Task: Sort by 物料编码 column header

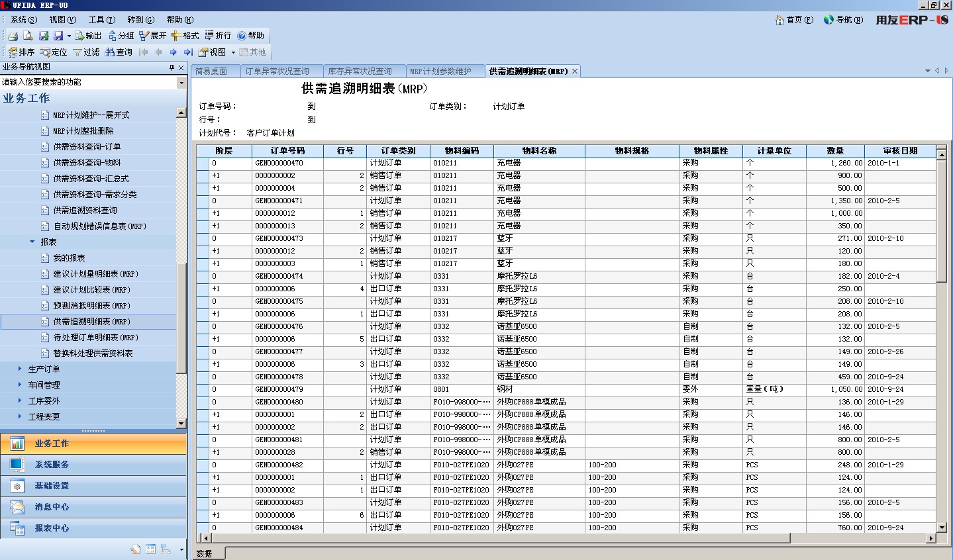Action: click(x=462, y=151)
